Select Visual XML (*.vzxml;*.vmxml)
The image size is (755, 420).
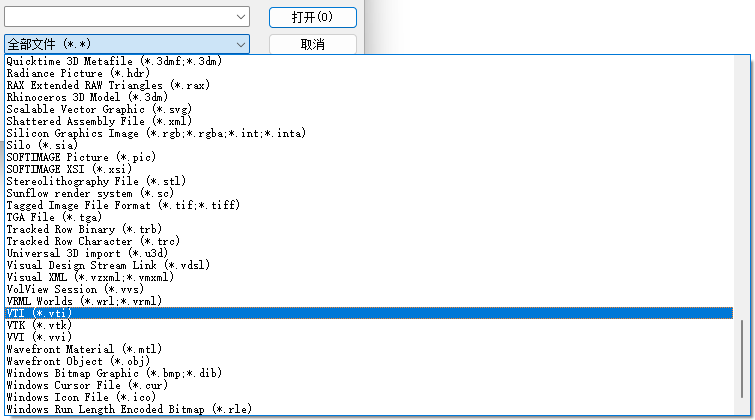(x=369, y=277)
